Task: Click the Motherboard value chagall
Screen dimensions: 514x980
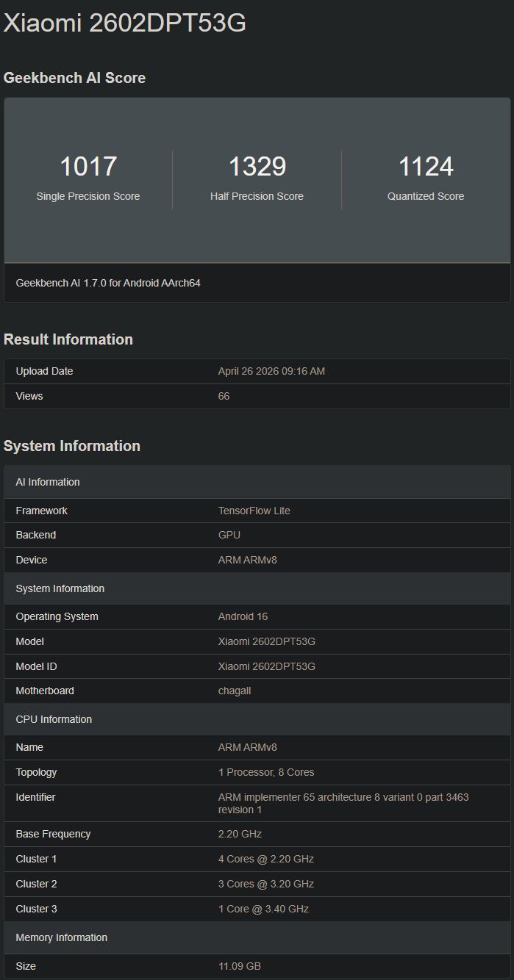Action: pyautogui.click(x=235, y=691)
